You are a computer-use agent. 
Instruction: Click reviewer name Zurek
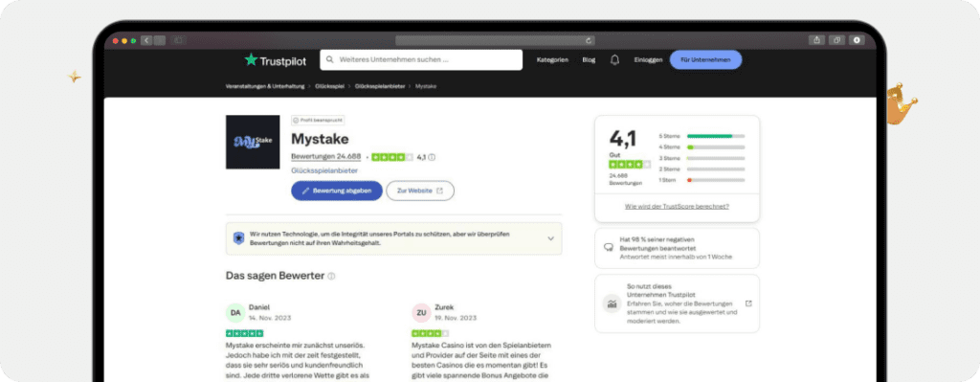click(x=444, y=307)
